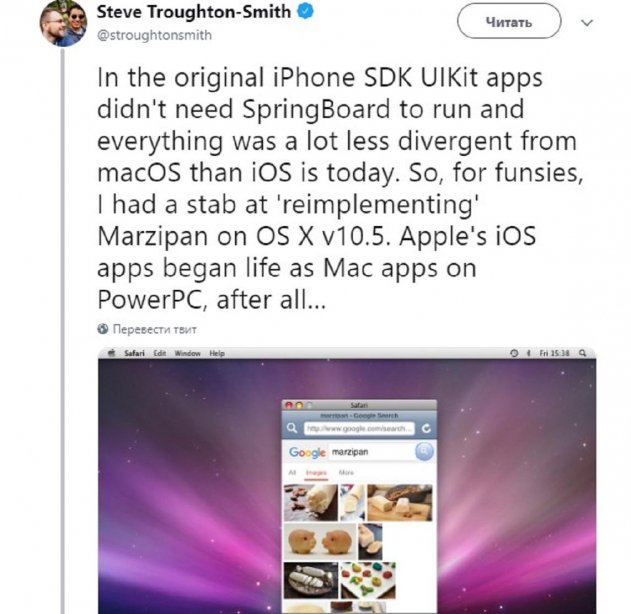This screenshot has width=631, height=614.
Task: Click the verified badge next to the name
Action: point(306,12)
